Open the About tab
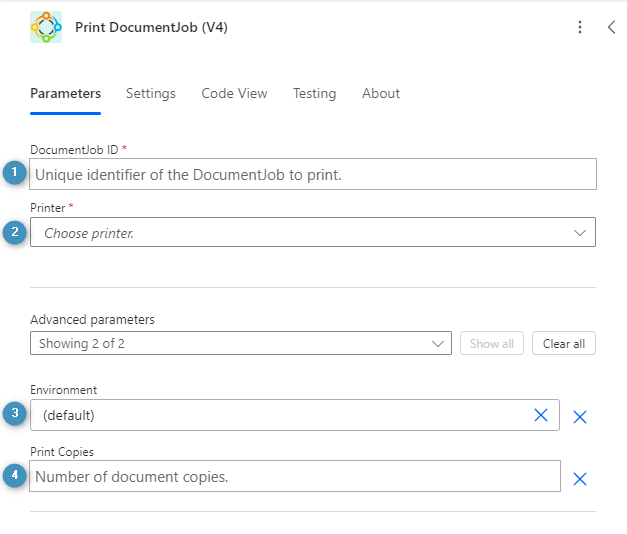Image resolution: width=627 pixels, height=534 pixels. pos(381,94)
